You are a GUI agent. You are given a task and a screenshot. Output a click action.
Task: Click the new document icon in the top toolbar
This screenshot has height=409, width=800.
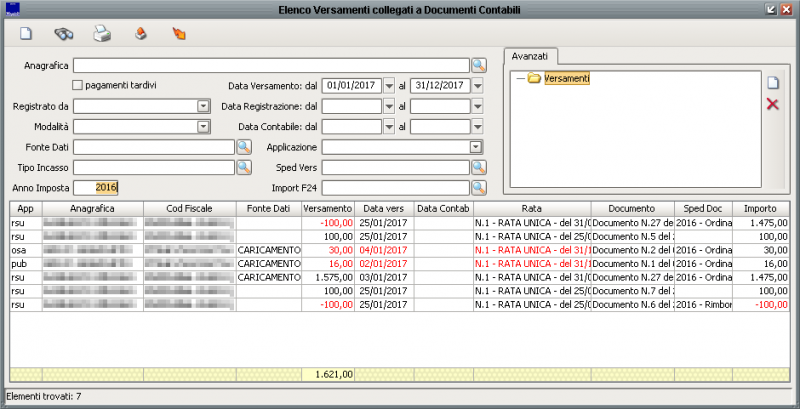pyautogui.click(x=27, y=34)
